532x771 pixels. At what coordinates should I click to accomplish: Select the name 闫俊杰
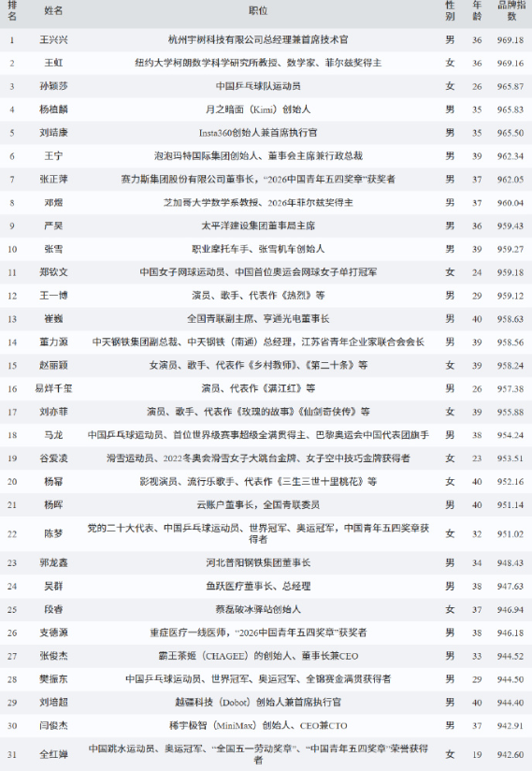click(53, 726)
